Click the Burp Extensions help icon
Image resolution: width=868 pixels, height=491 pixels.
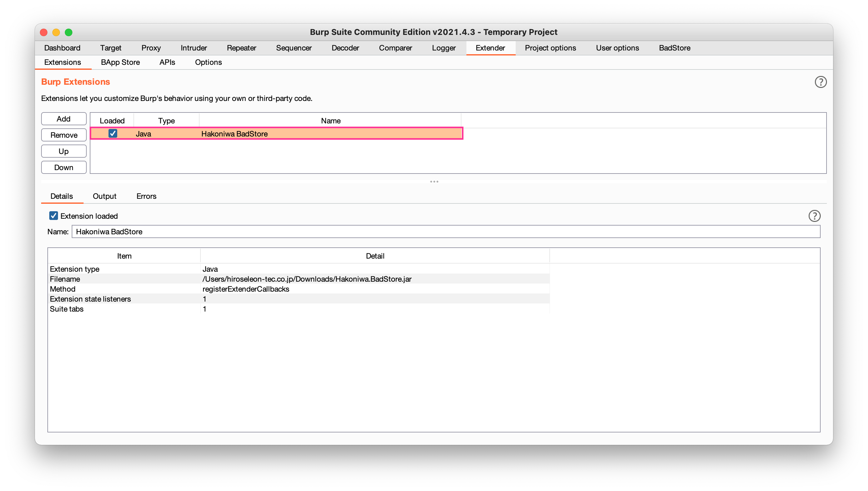(820, 82)
